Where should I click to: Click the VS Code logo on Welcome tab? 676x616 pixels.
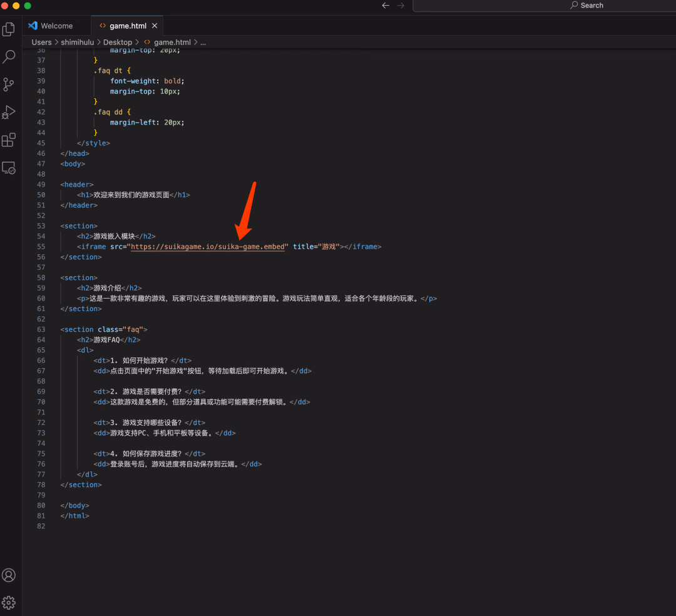click(33, 26)
